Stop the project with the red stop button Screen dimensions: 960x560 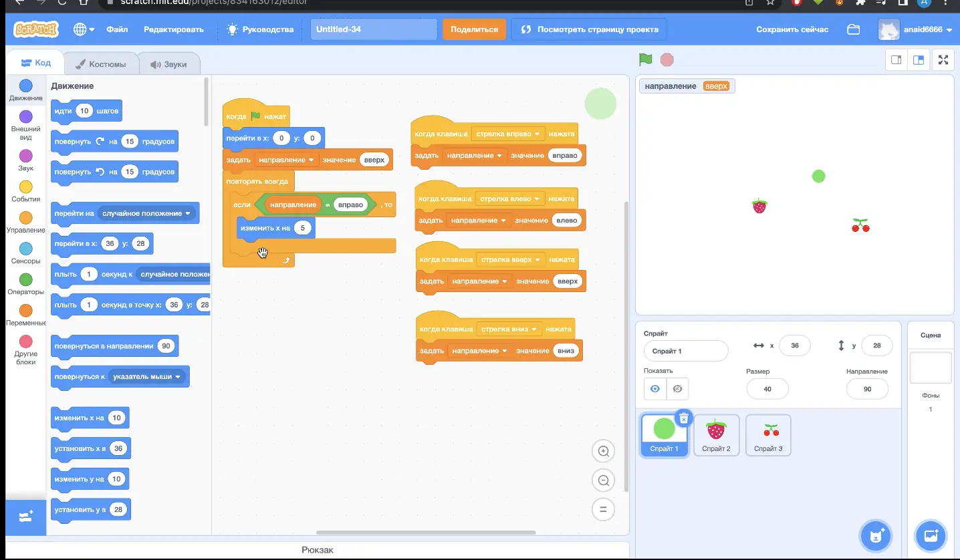pos(667,59)
